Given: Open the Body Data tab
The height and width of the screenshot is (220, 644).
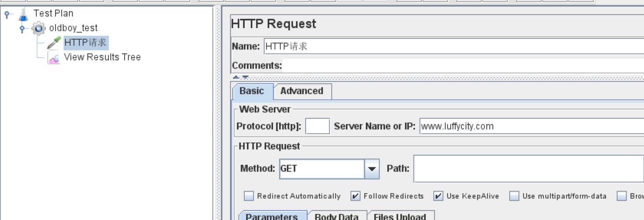Looking at the screenshot, I should [x=336, y=217].
